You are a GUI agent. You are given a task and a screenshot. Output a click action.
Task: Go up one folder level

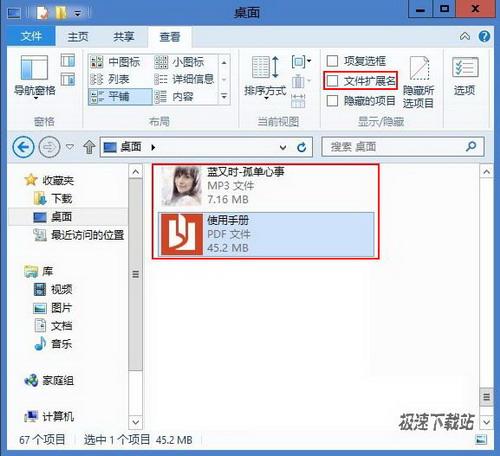tap(89, 147)
